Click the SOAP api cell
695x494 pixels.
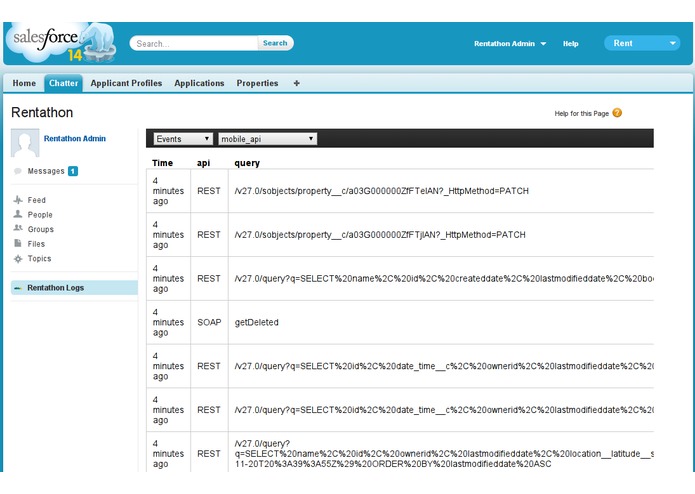coord(209,323)
